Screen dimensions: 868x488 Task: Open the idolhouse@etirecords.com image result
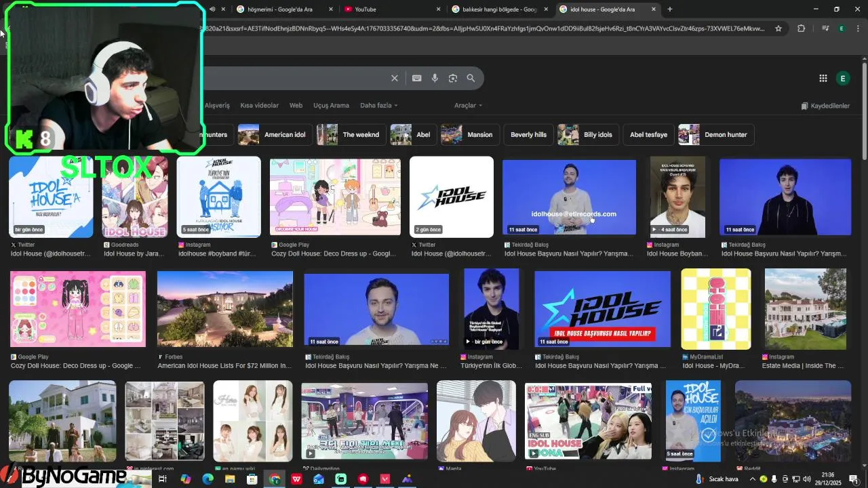click(x=569, y=197)
